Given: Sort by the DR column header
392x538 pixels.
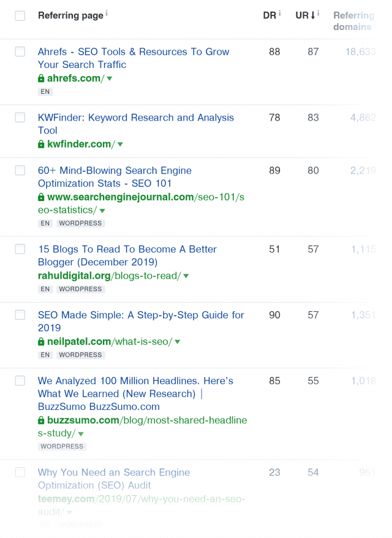Looking at the screenshot, I should pyautogui.click(x=269, y=15).
